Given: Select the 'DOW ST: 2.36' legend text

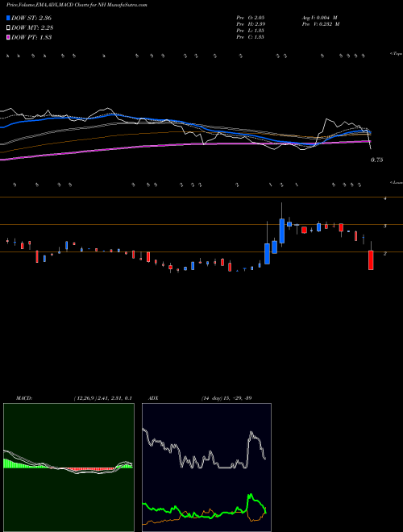Looking at the screenshot, I should click(x=31, y=18).
